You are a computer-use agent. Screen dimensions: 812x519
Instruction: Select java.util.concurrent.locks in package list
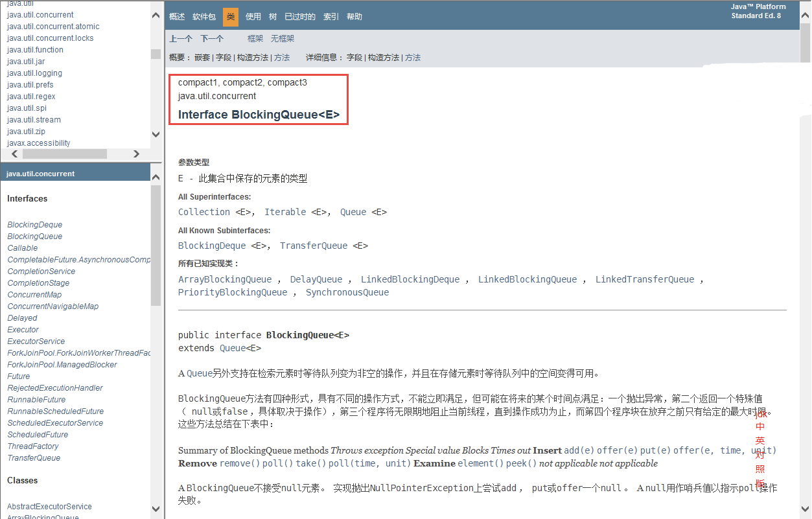[x=50, y=38]
